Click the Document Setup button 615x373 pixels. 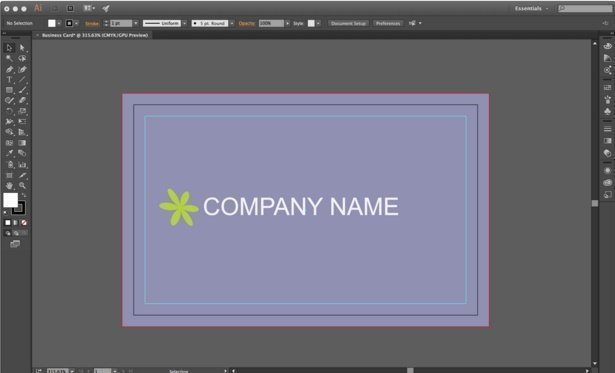[x=348, y=24]
